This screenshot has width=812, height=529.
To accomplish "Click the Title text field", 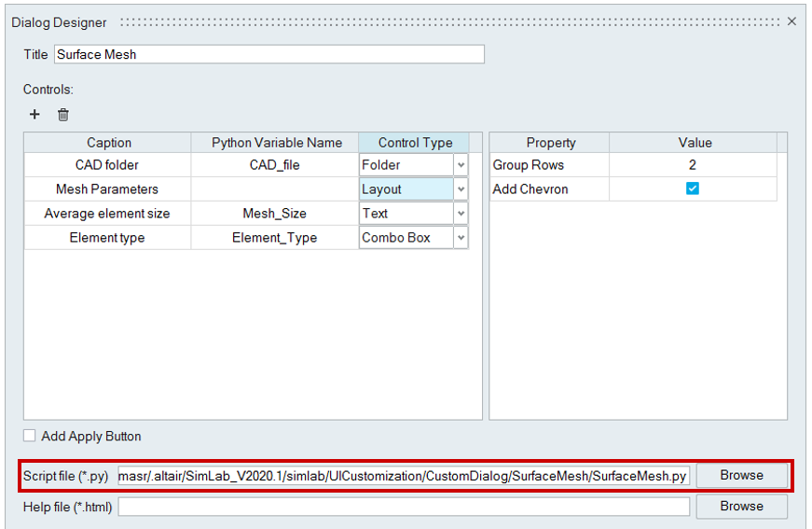I will [x=268, y=54].
